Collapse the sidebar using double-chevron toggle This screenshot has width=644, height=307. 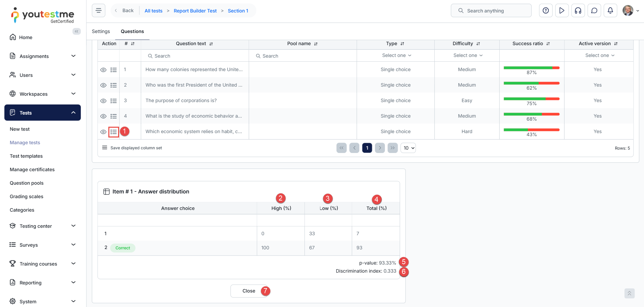(x=77, y=31)
